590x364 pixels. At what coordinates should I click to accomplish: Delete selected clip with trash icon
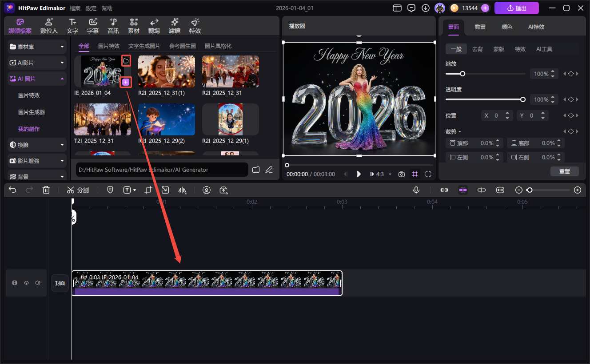[x=46, y=190]
